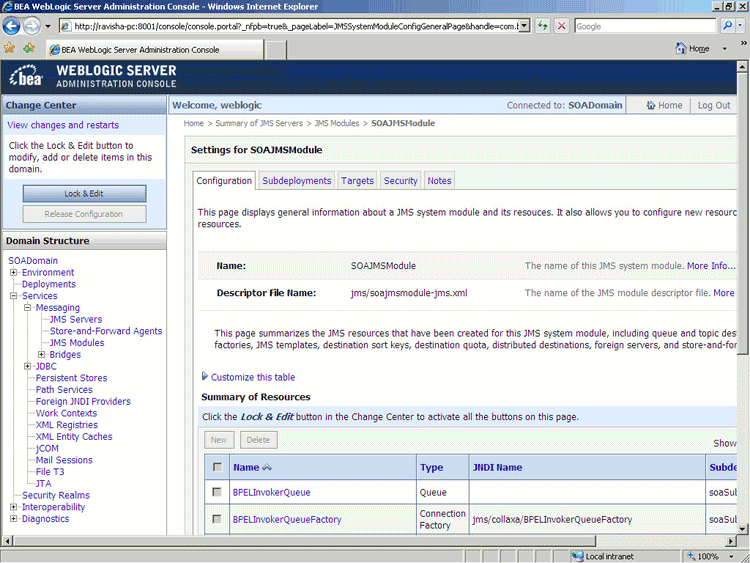Expand the Environment tree node
This screenshot has width=750, height=563.
13,272
